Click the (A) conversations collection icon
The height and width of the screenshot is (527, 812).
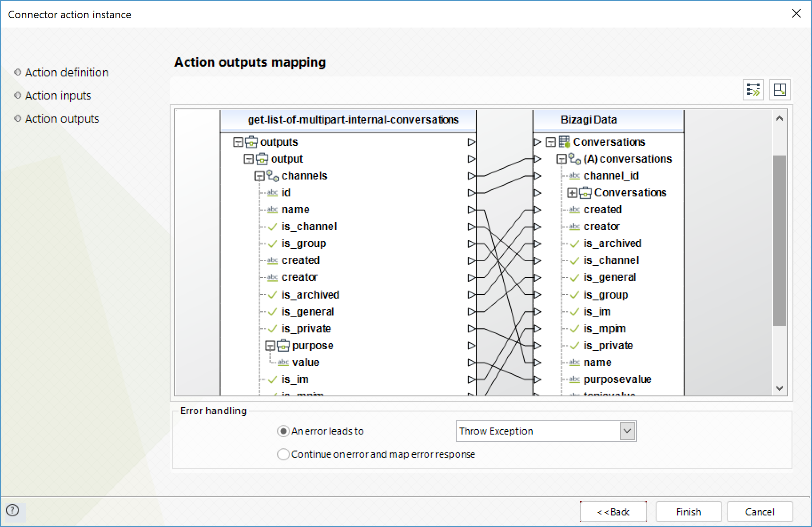pos(575,159)
